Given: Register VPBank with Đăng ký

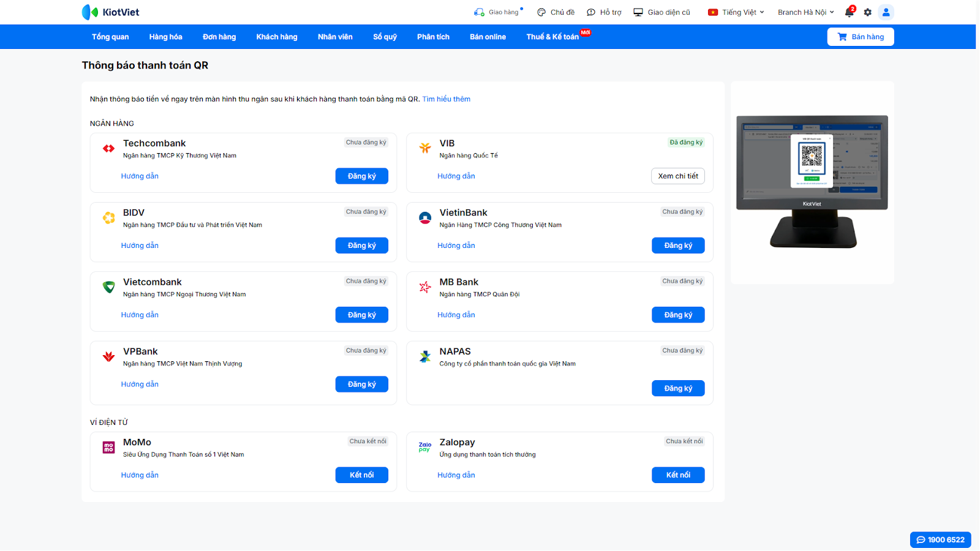Looking at the screenshot, I should (x=362, y=384).
